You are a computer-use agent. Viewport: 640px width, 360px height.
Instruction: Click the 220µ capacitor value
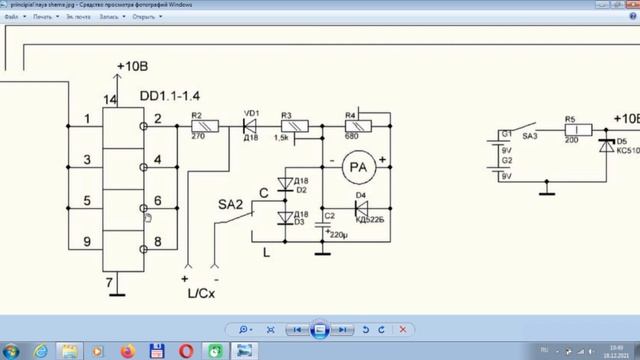pyautogui.click(x=338, y=235)
